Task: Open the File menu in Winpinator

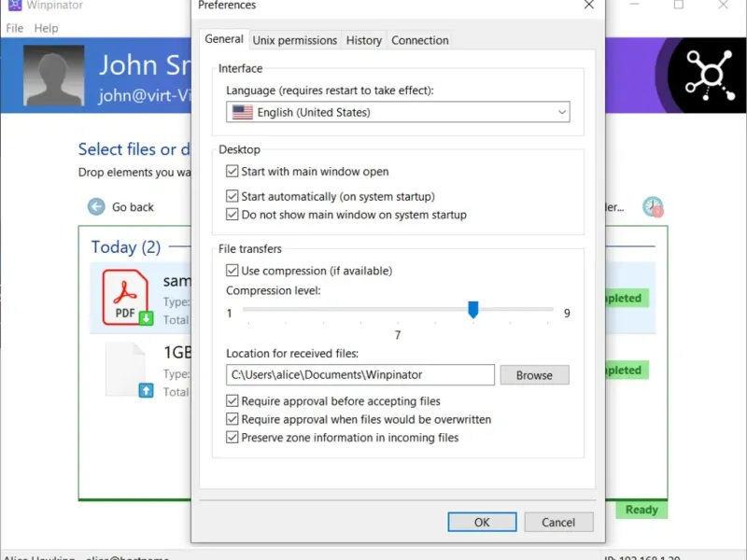Action: (14, 28)
